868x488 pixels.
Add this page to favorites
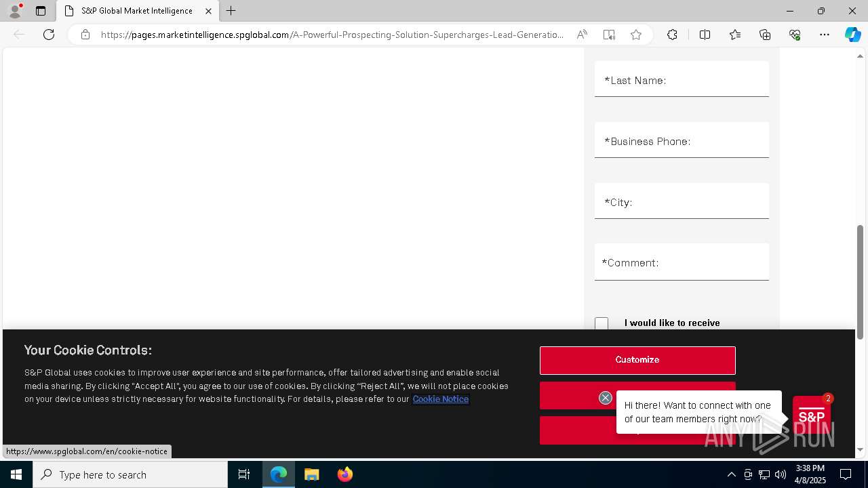[636, 35]
